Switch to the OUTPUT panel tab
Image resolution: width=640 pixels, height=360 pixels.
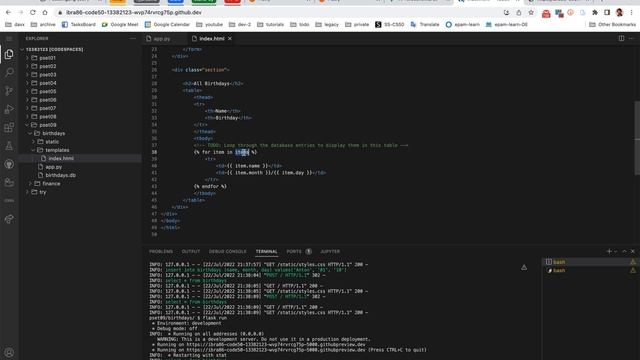[191, 251]
